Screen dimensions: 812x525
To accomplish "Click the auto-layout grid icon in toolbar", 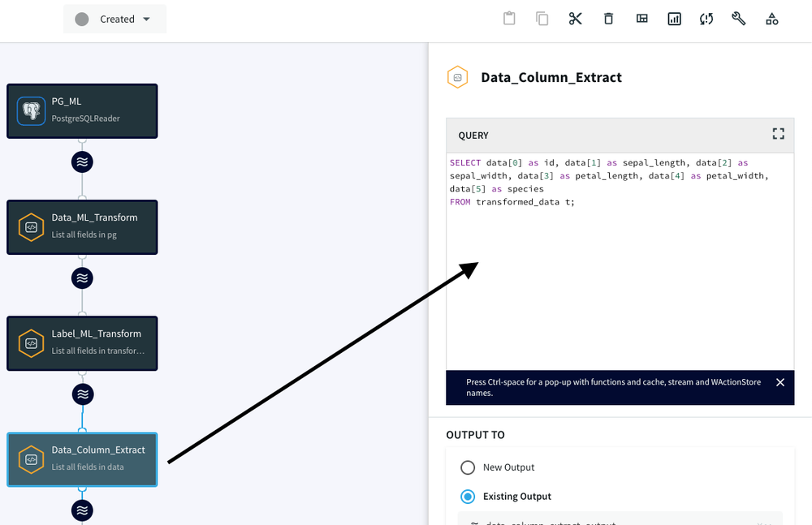I will (x=641, y=19).
